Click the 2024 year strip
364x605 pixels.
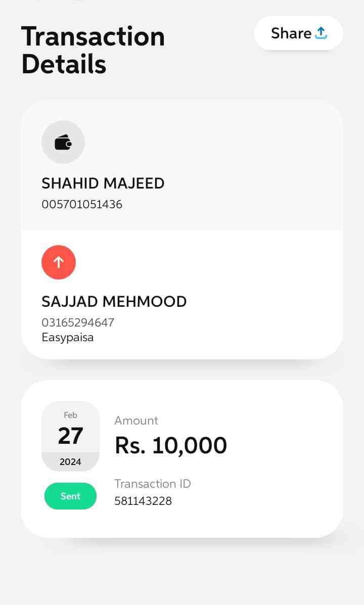[x=70, y=462]
